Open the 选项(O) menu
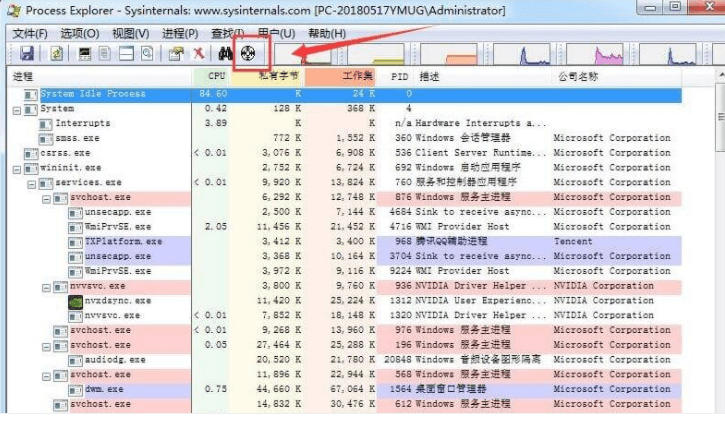 coord(80,33)
